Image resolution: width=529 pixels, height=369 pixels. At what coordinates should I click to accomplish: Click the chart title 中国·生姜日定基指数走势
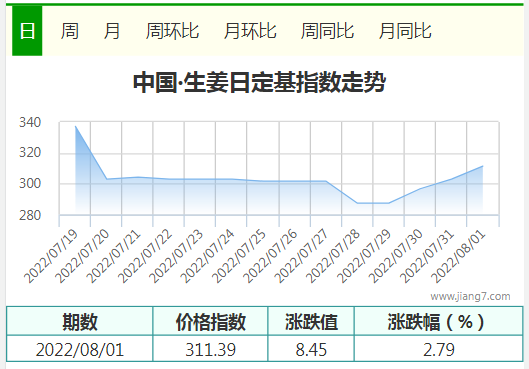tap(259, 82)
